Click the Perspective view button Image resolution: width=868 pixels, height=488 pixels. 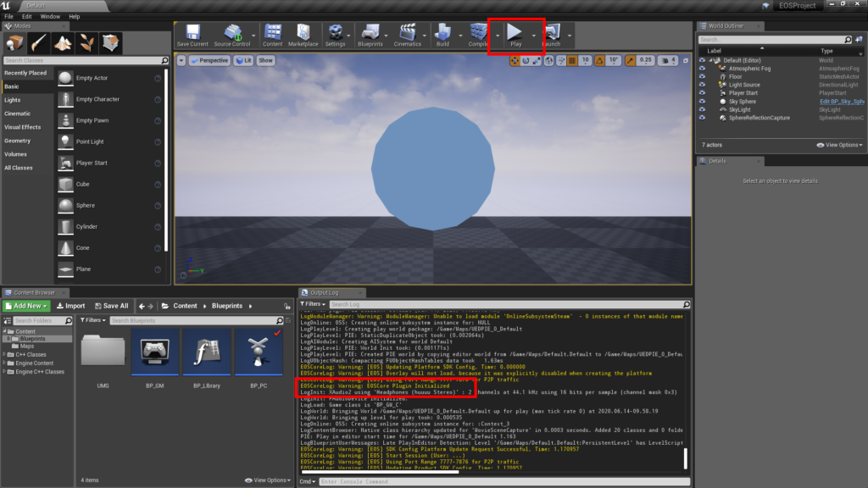pos(209,60)
